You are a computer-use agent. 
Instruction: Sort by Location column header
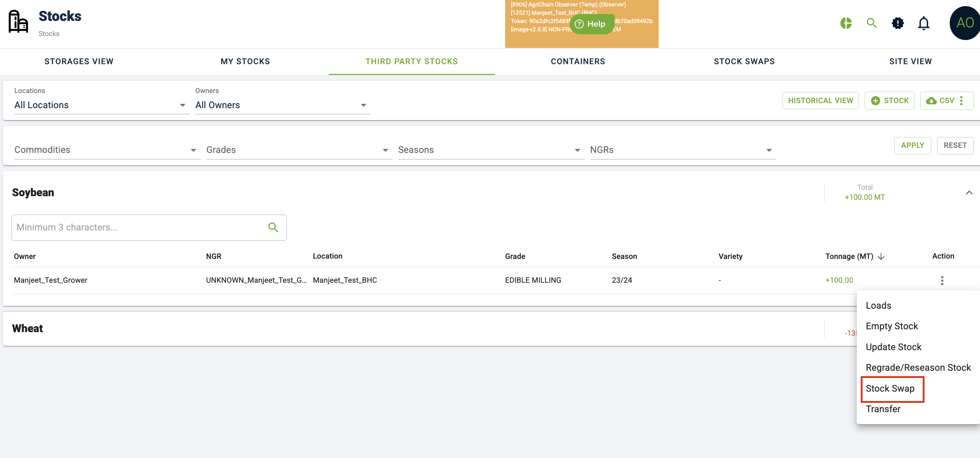tap(327, 256)
